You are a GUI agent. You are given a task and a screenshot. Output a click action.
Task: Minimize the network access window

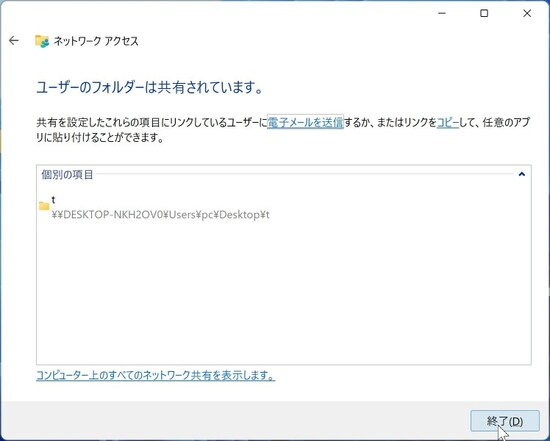pos(442,13)
